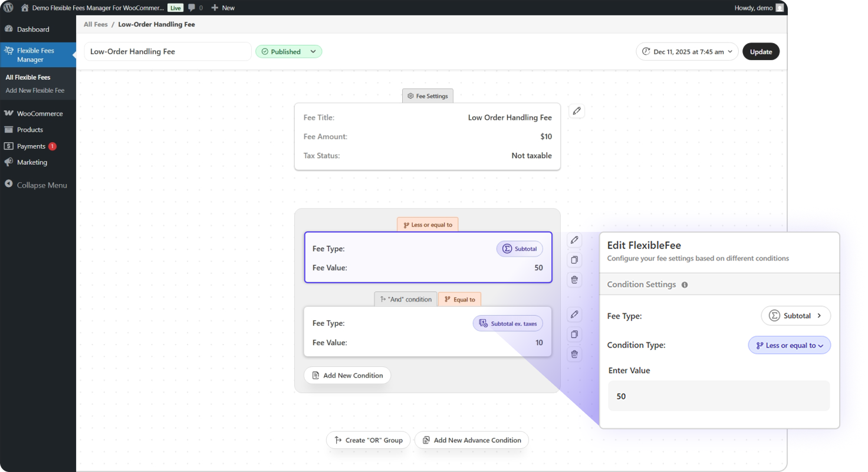Duplicate the Subtotal ex. taxes condition

tap(574, 335)
